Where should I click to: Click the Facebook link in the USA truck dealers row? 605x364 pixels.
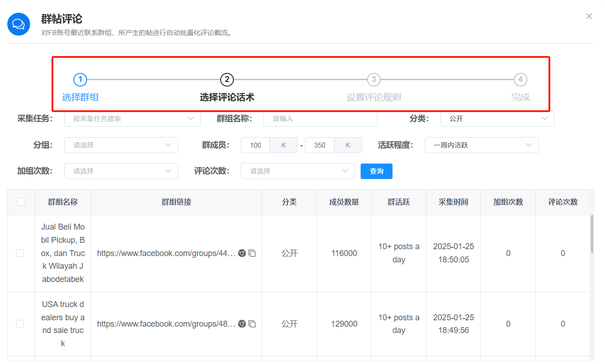pos(166,324)
